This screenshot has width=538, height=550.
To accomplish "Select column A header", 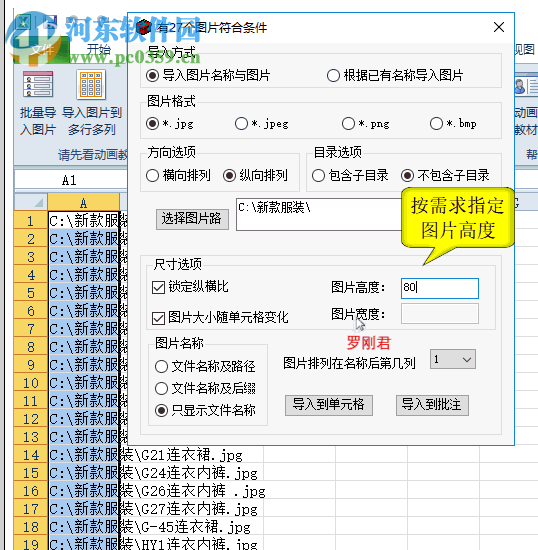I will 83,202.
